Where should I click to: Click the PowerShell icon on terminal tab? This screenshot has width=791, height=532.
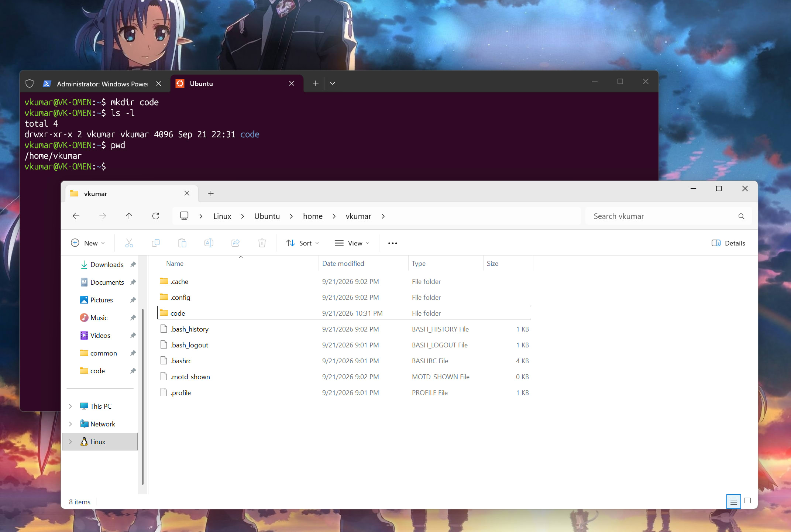[47, 84]
